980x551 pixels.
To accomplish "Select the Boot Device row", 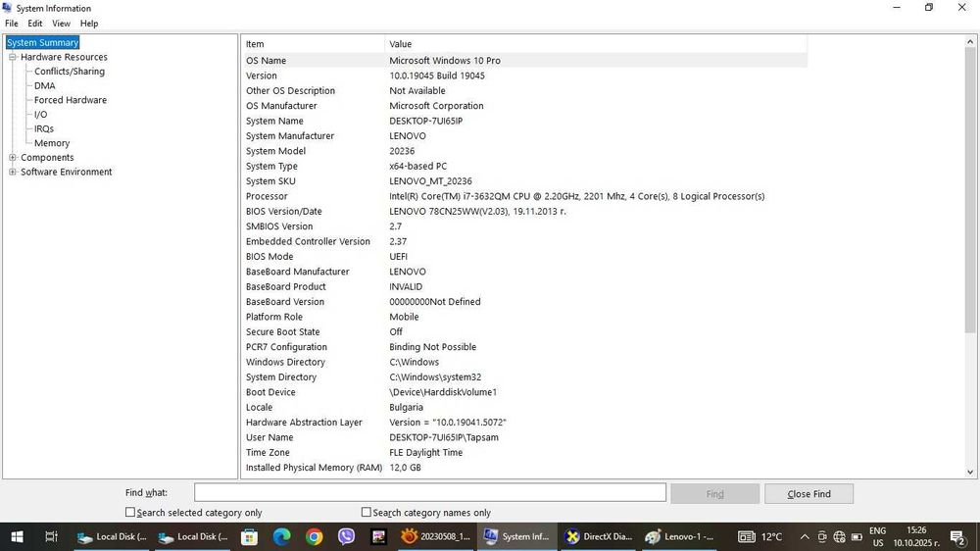I will pyautogui.click(x=524, y=392).
